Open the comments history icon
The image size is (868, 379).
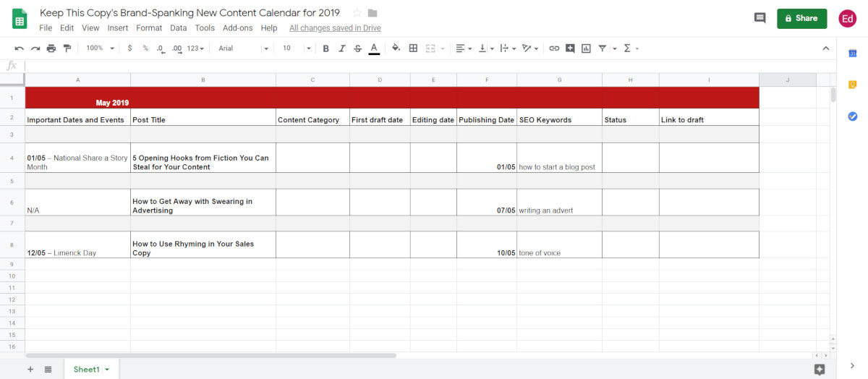759,18
